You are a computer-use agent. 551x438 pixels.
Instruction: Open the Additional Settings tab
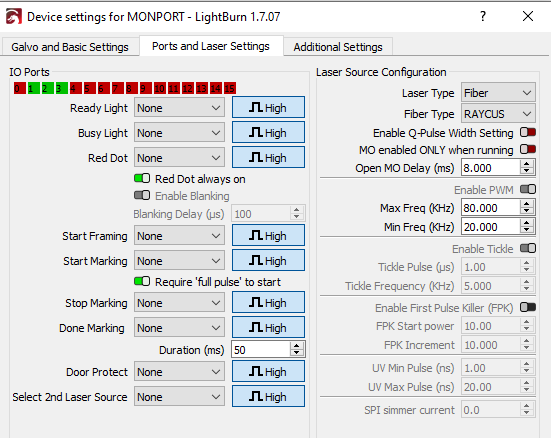point(338,47)
